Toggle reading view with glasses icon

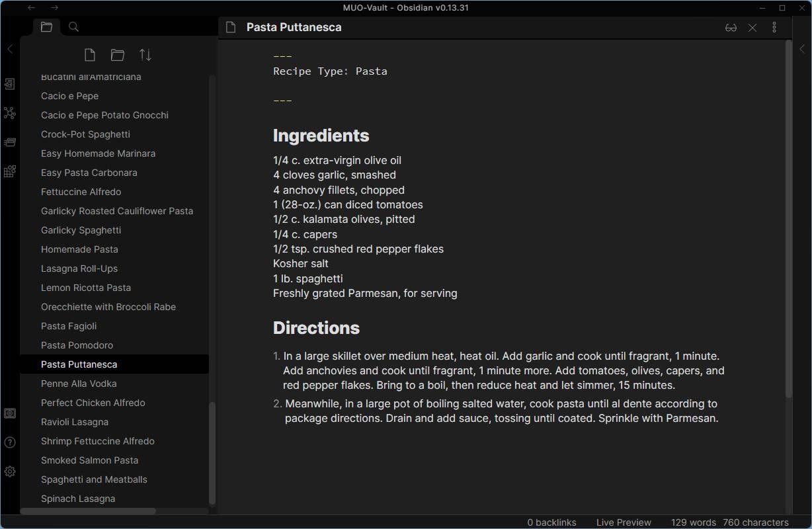tap(731, 28)
